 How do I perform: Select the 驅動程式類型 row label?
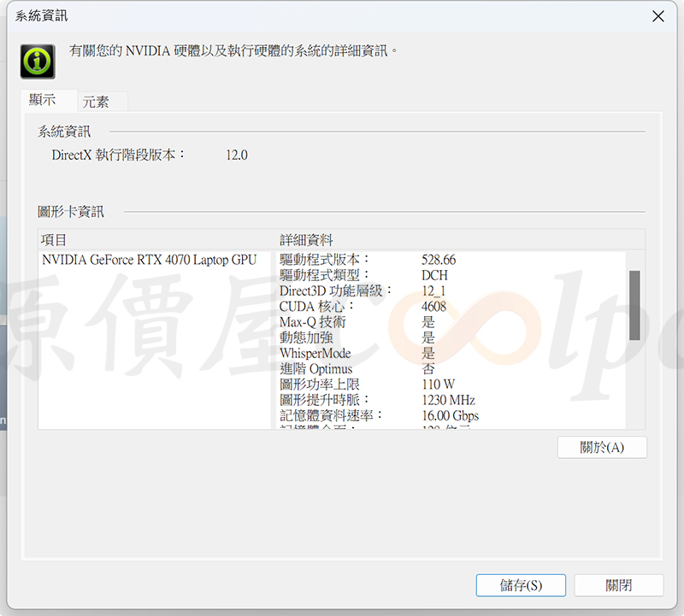click(325, 275)
